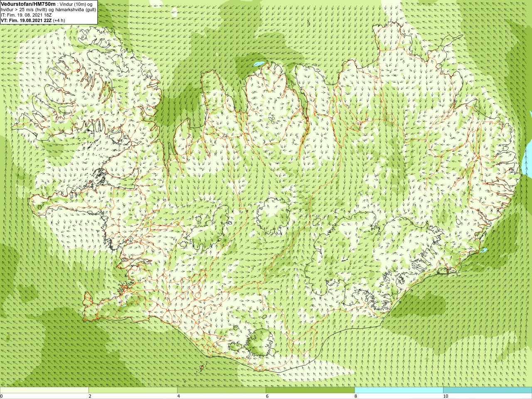532x399 pixels.
Task: Click the 'Veðurstofan/HM750m' title text
Action: 28,4
